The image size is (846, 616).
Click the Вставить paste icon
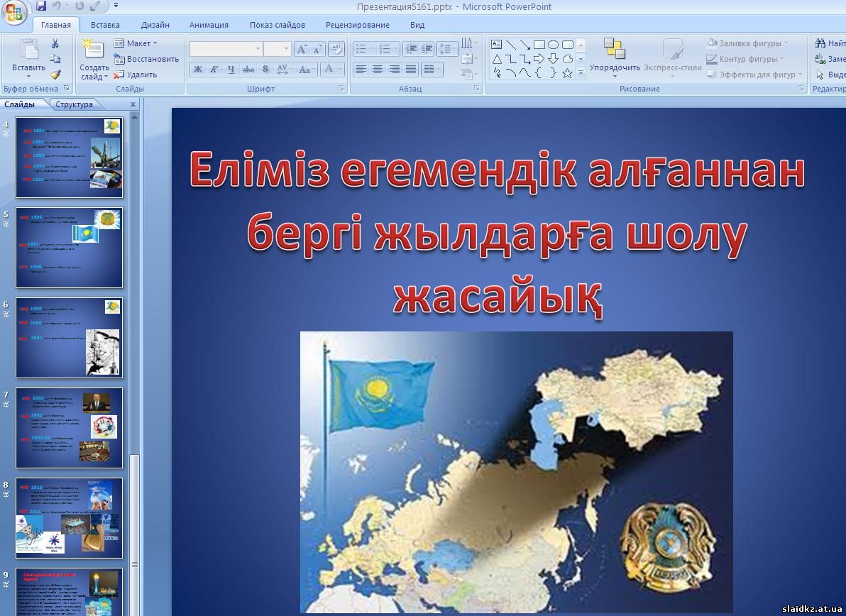[x=28, y=49]
